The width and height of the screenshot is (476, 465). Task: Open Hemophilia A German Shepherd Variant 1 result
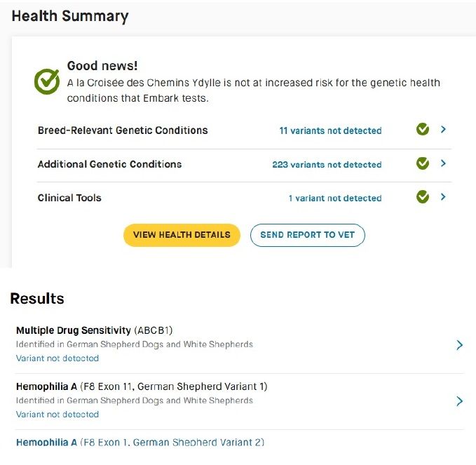click(x=141, y=386)
